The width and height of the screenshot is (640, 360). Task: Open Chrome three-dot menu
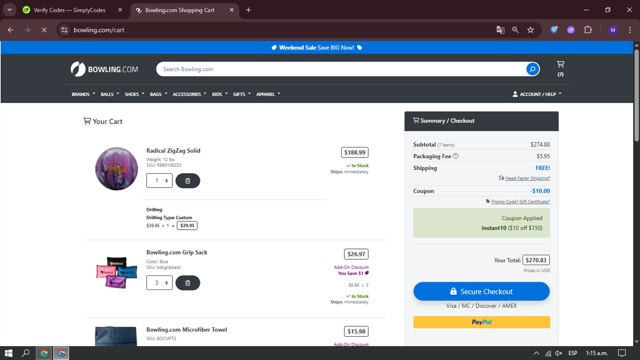tap(630, 30)
